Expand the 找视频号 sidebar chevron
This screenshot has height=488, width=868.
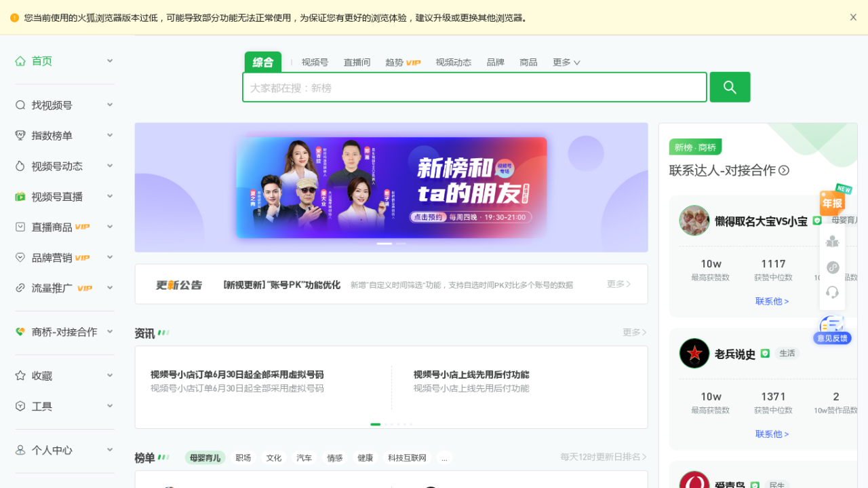(110, 105)
